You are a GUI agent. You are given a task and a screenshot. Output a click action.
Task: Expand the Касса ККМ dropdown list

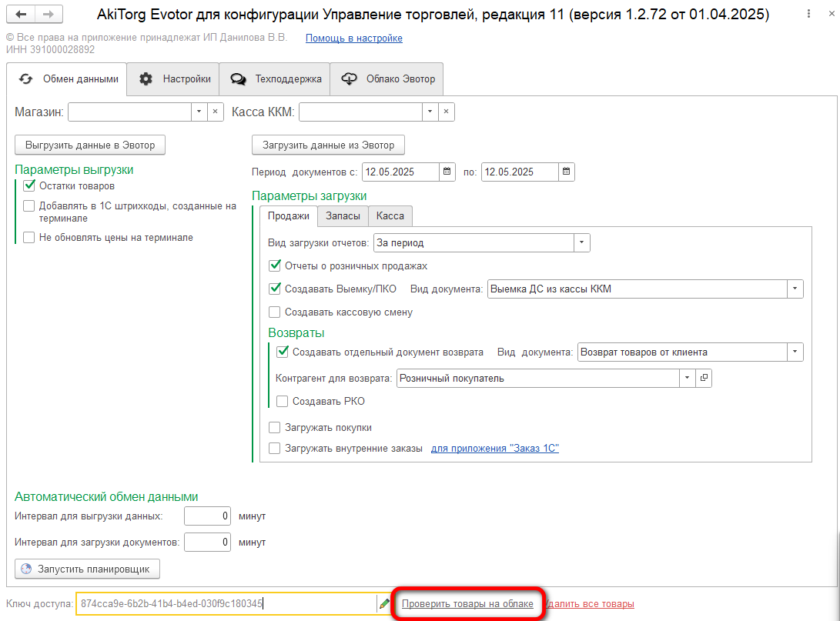(430, 112)
